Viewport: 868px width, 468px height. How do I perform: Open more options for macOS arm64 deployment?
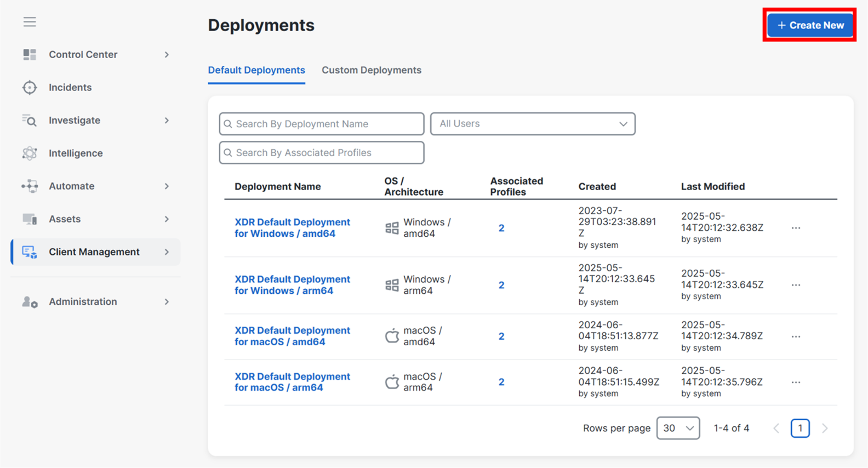pos(796,383)
